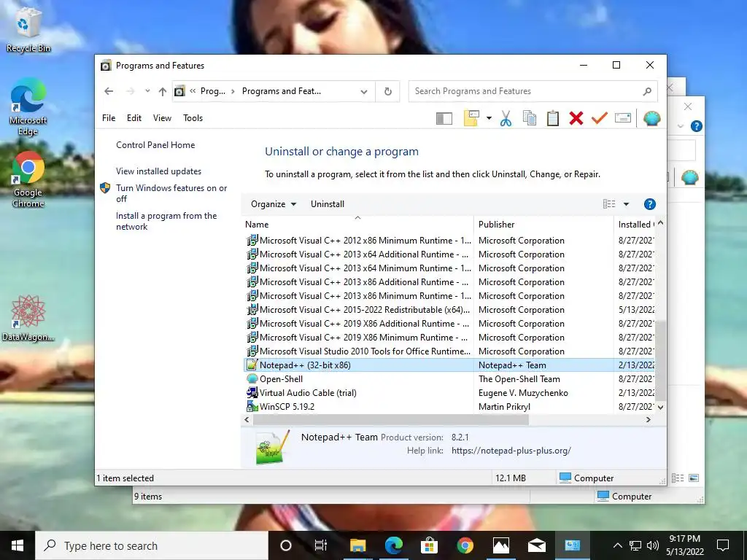This screenshot has height=560, width=747.
Task: Select Microsoft Visual C++ 2013 x86 Minimum Runtime
Action: (449, 296)
